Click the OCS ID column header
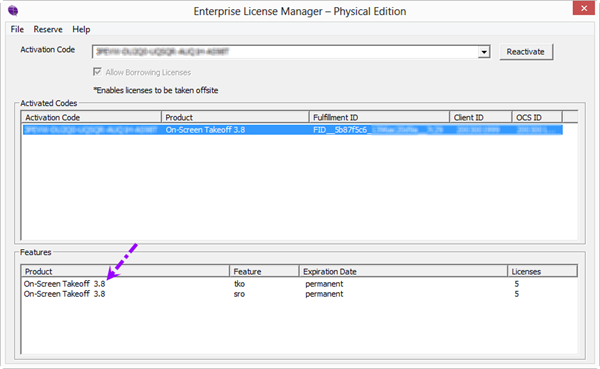 pyautogui.click(x=537, y=117)
